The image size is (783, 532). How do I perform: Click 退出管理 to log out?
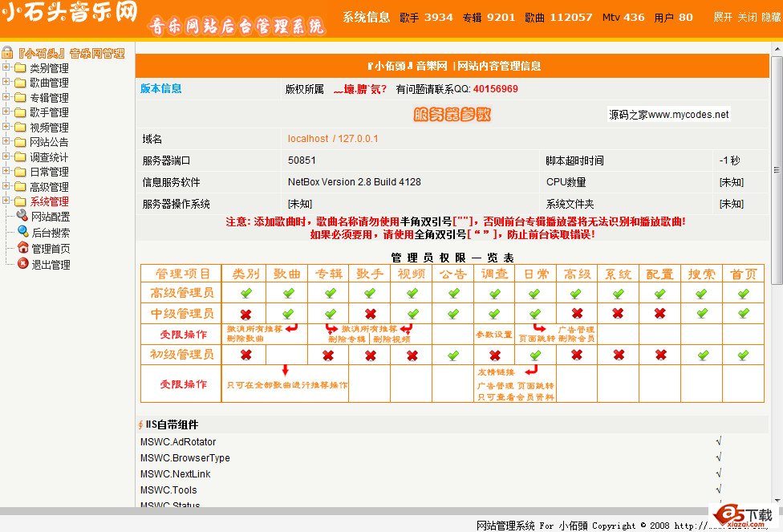[x=51, y=265]
